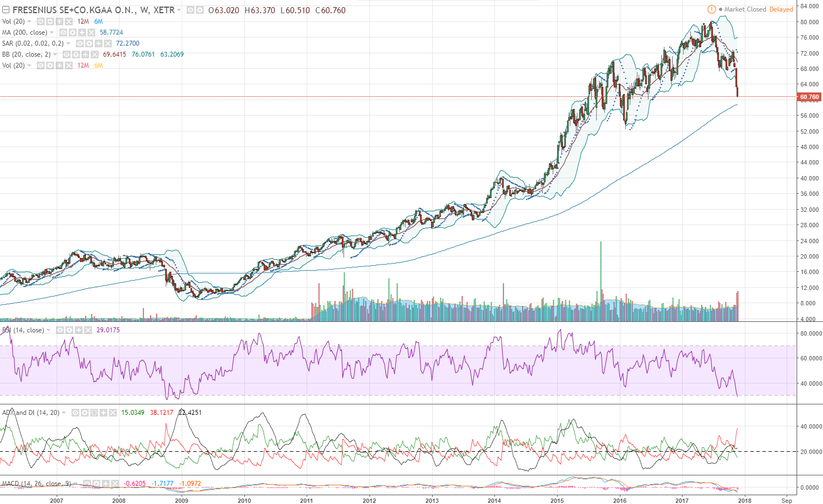Click the plus icon on the MACD row
This screenshot has height=504, width=823.
coord(106,484)
